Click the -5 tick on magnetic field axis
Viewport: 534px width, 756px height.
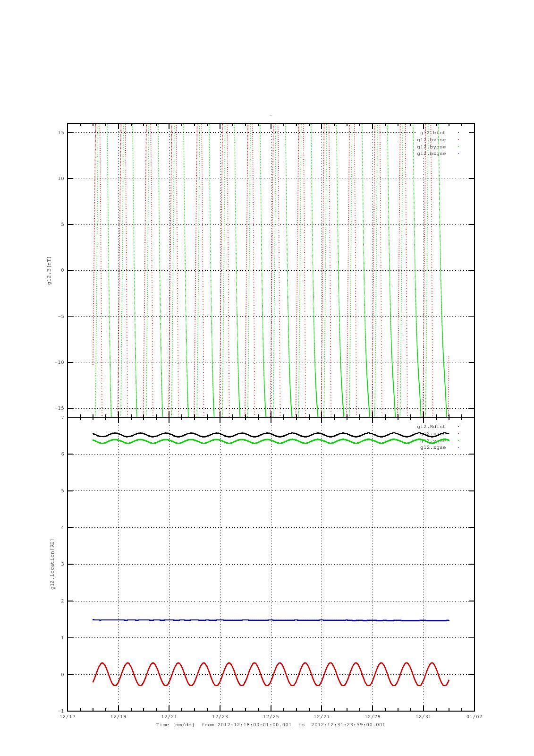pyautogui.click(x=61, y=317)
